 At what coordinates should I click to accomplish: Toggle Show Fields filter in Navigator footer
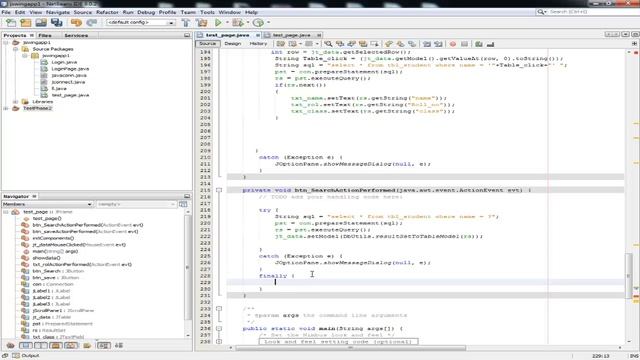pyautogui.click(x=26, y=346)
